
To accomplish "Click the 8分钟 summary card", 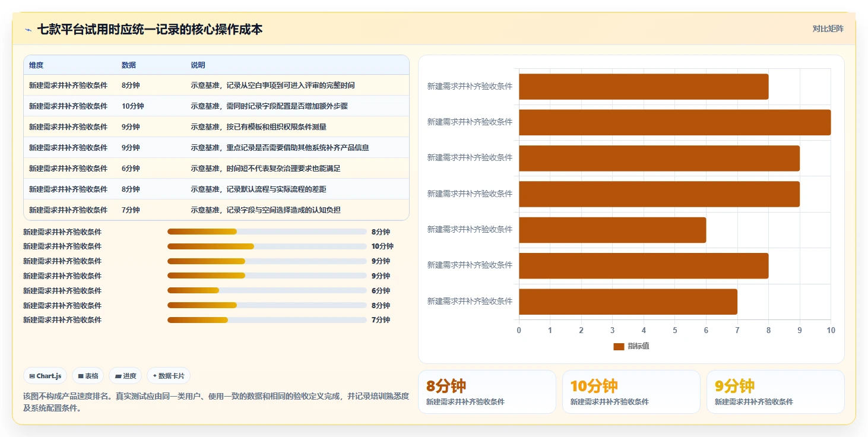I will click(487, 392).
